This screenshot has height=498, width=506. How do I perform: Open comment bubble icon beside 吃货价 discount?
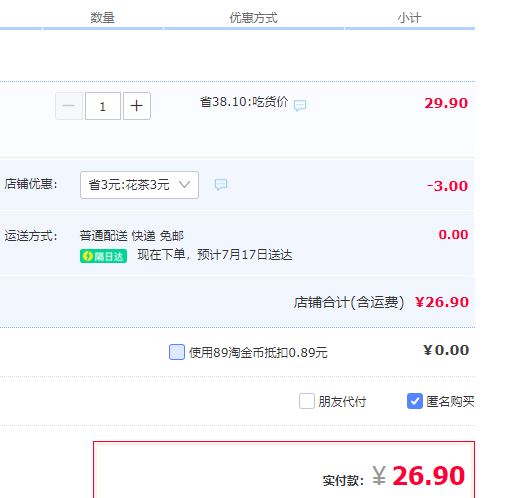coord(300,105)
